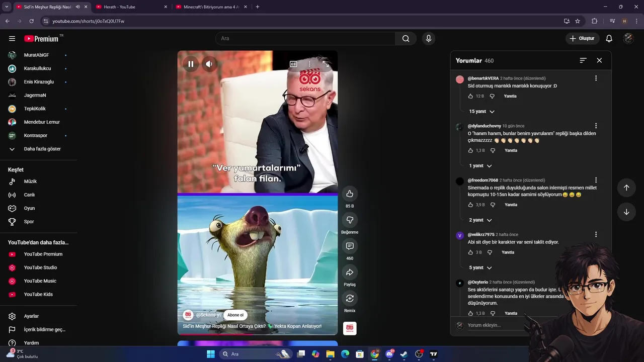
Task: Open options menu for velikrz7975's comment
Action: click(x=596, y=234)
